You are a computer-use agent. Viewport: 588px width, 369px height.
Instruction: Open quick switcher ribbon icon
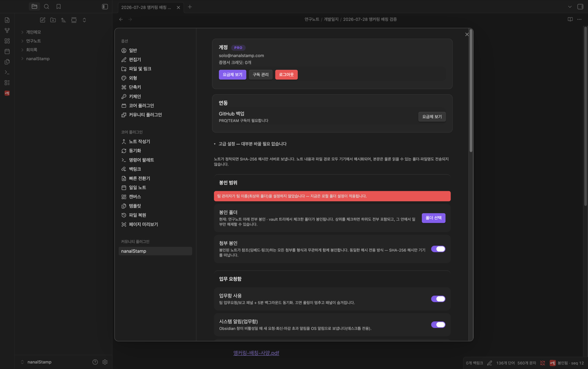click(7, 20)
